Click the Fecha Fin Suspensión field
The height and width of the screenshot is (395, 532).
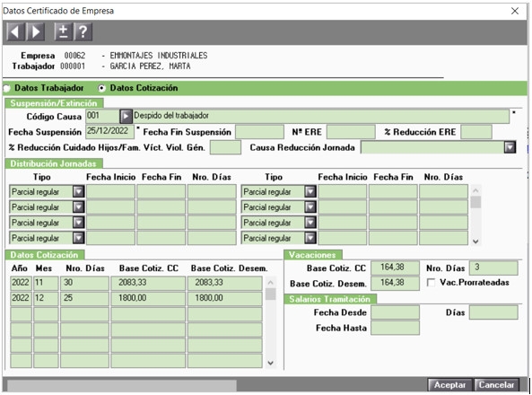tap(259, 132)
